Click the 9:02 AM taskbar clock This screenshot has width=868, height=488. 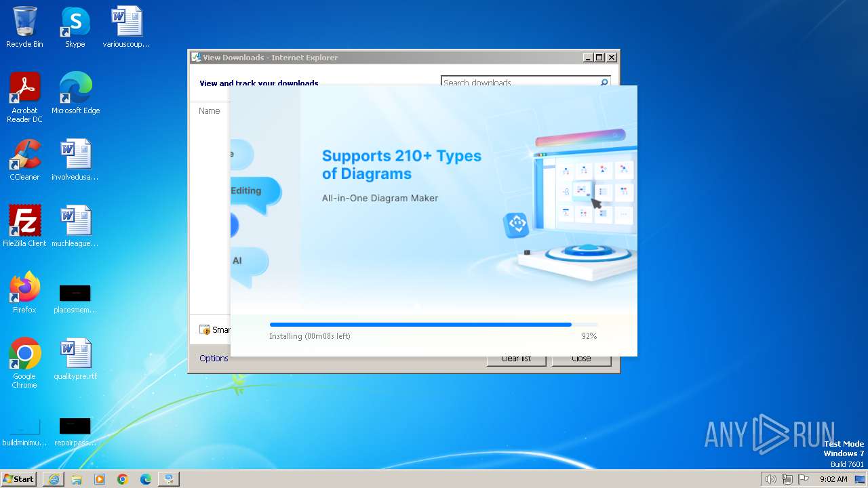pos(833,479)
